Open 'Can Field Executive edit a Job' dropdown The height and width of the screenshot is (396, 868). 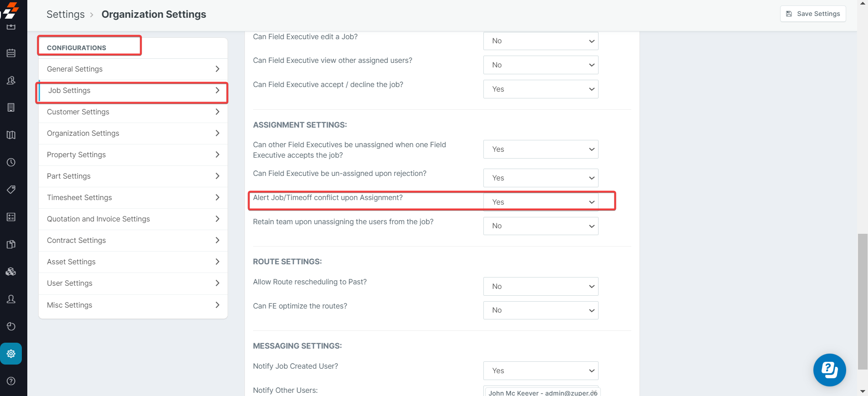(x=540, y=41)
